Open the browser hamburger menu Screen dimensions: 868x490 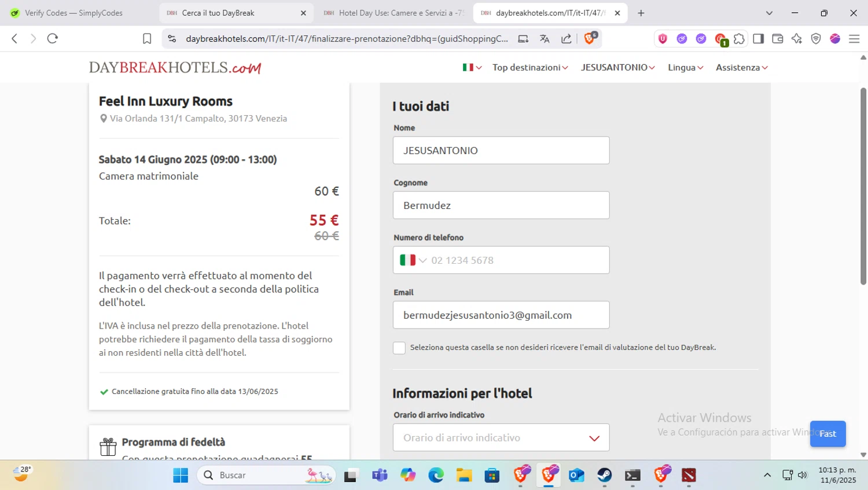pos(854,39)
